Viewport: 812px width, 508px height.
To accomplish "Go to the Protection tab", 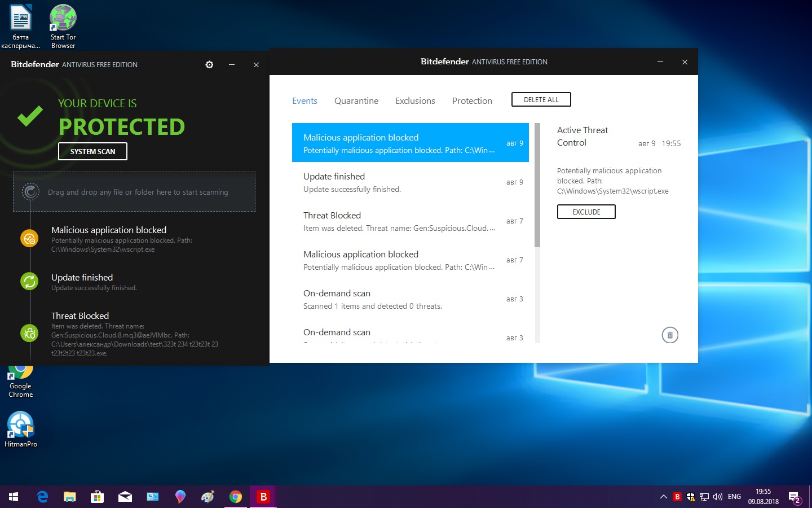I will [472, 101].
